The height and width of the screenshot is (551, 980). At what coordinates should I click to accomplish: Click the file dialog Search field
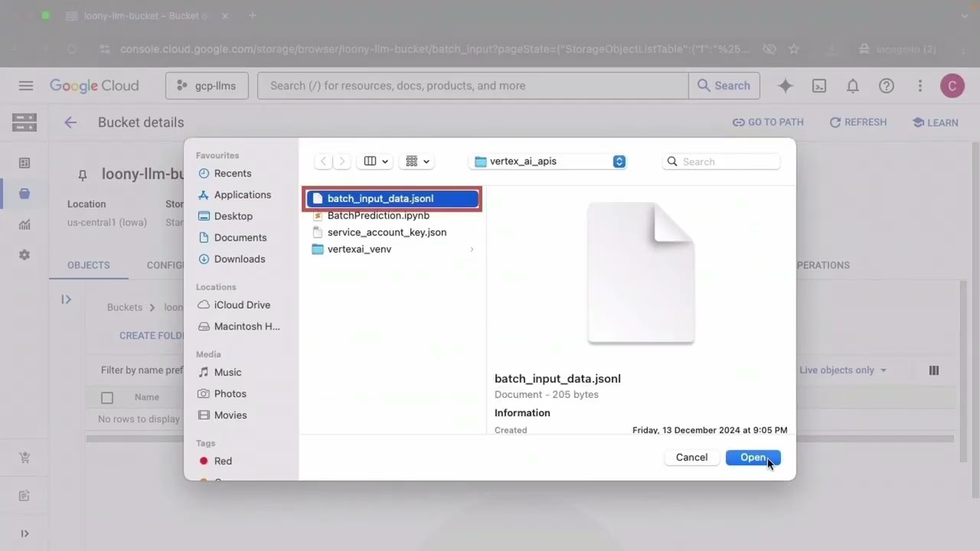click(x=721, y=161)
